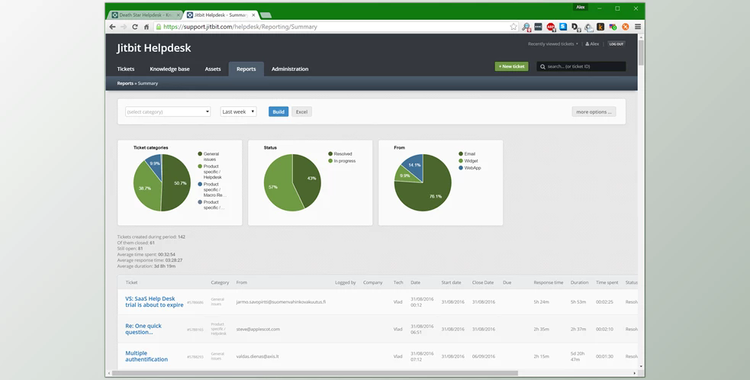
Task: Create a ticket with '+ New ticket'
Action: pos(511,67)
